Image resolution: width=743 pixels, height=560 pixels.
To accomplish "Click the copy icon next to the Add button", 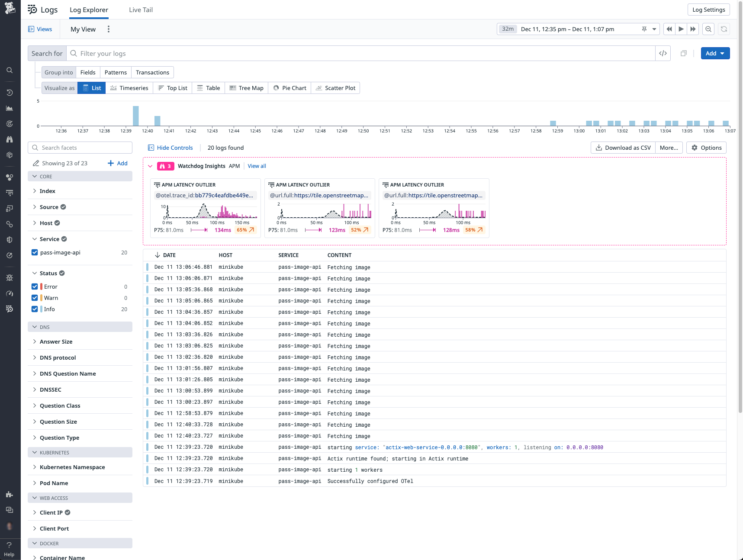I will point(684,53).
